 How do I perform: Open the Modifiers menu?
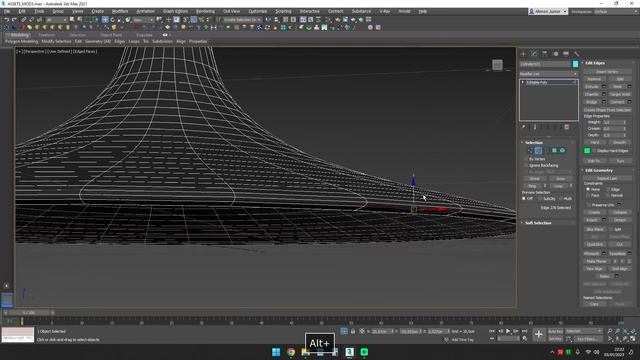[120, 11]
